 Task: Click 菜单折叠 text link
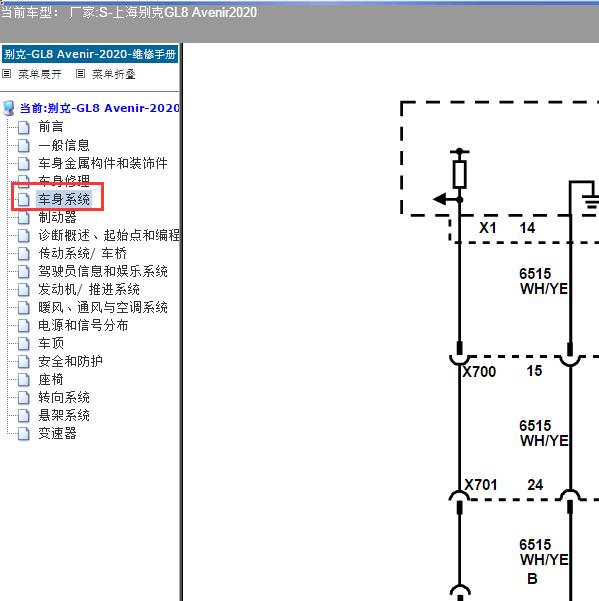coord(114,74)
